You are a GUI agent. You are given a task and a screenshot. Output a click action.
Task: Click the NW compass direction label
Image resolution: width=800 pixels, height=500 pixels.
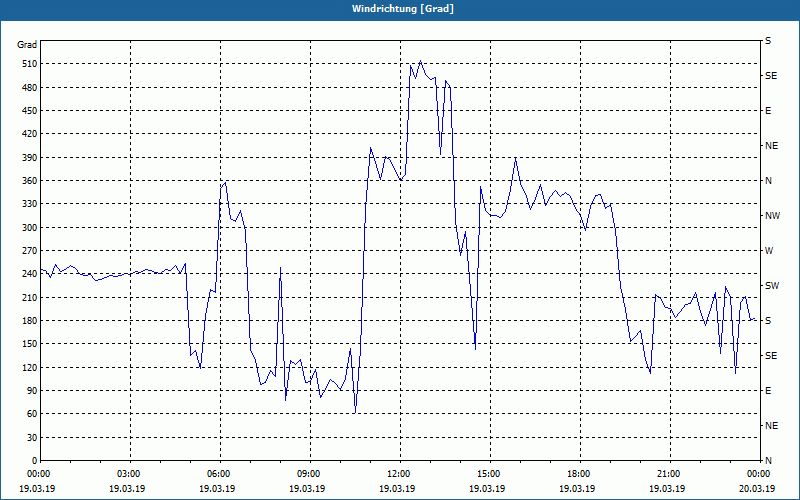point(772,216)
